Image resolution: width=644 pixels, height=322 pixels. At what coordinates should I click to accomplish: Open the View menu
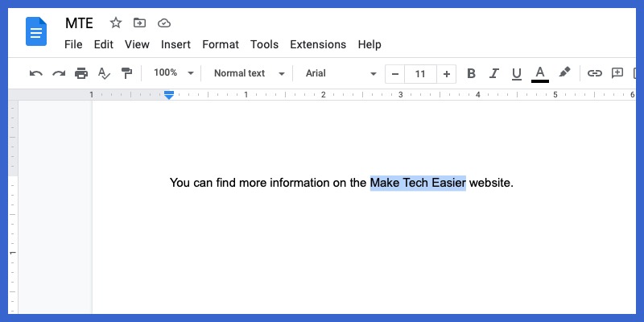[137, 44]
